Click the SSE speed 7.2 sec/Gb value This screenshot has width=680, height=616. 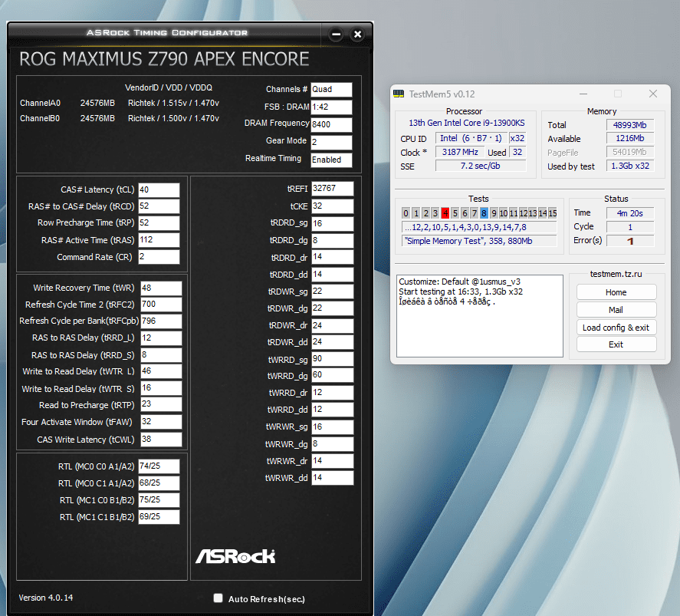481,166
